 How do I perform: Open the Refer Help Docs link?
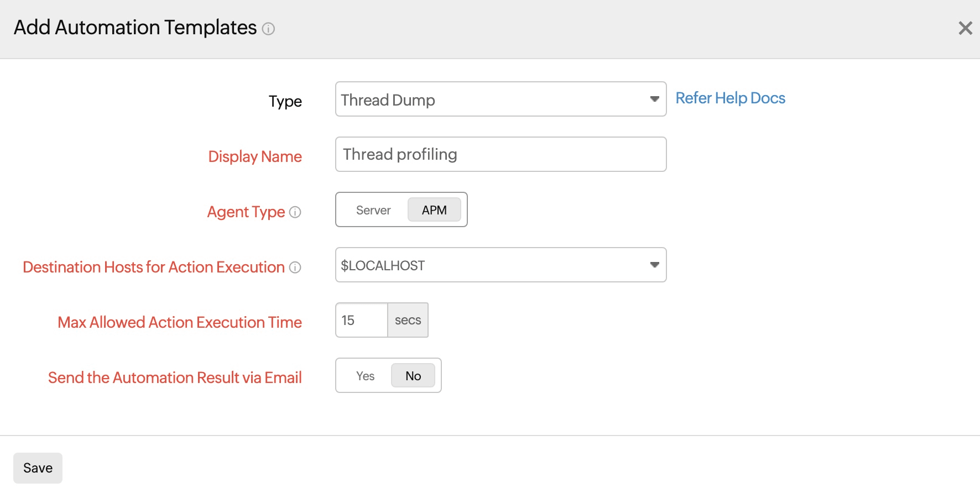point(730,98)
